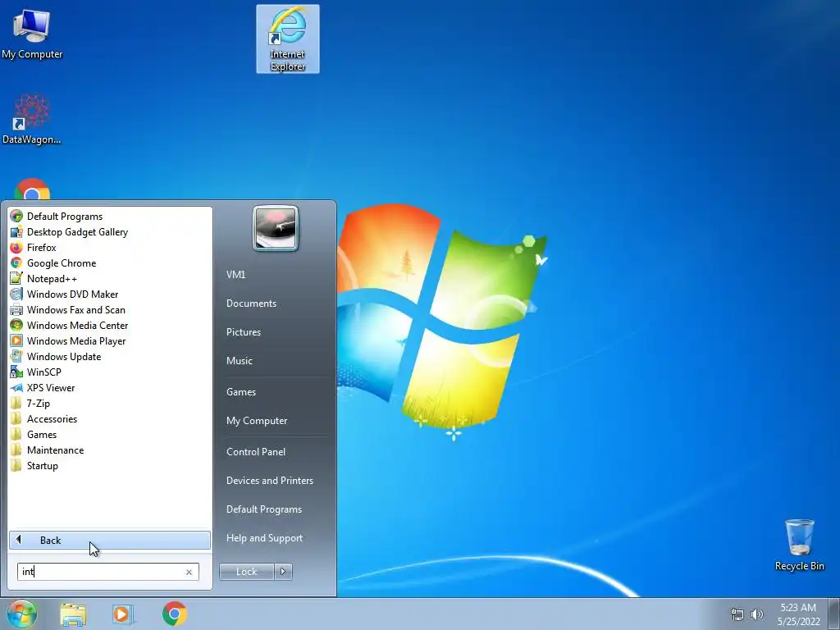
Task: Expand the Startup folder
Action: pyautogui.click(x=110, y=466)
